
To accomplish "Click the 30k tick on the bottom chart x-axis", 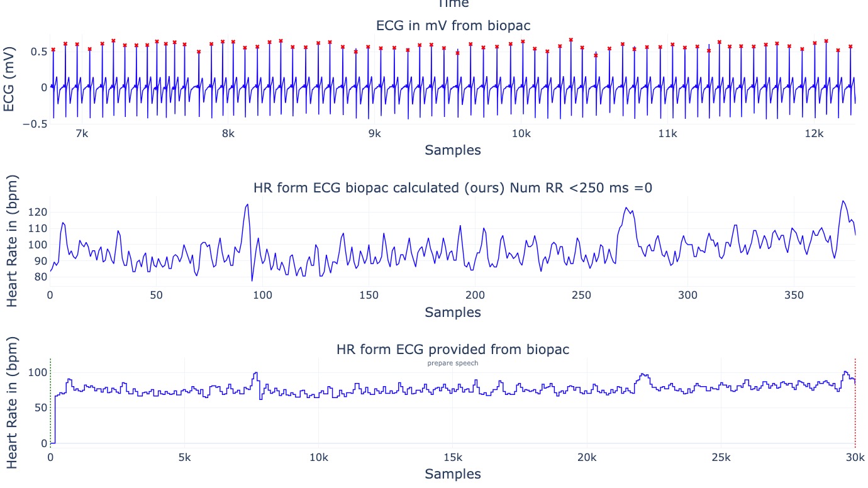I will 855,457.
